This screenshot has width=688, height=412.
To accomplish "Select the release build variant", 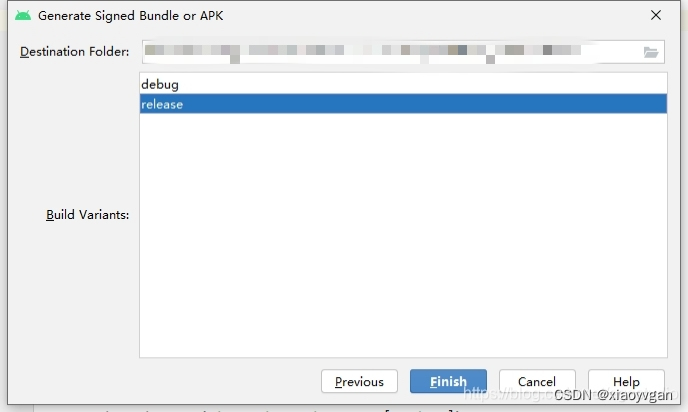I will click(403, 104).
